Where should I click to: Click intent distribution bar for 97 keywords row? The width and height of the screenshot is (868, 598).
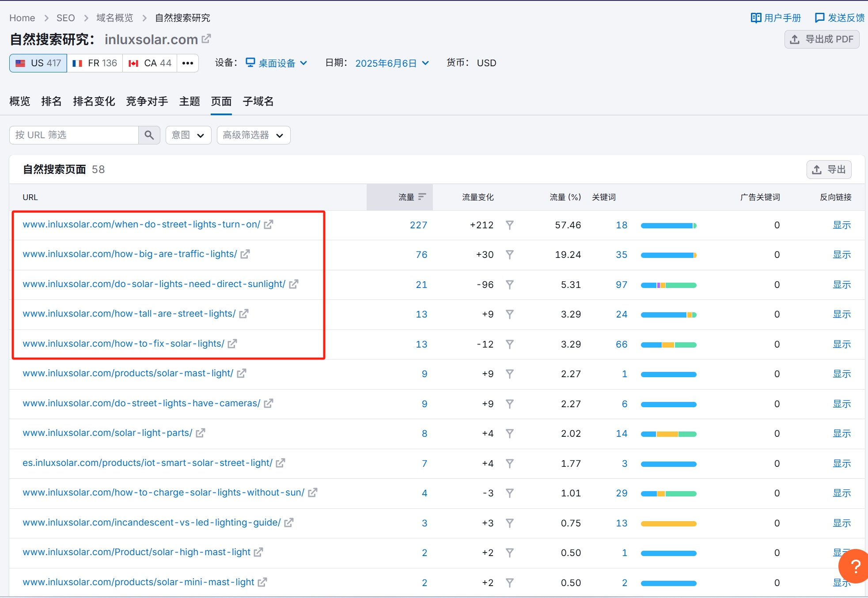[669, 285]
